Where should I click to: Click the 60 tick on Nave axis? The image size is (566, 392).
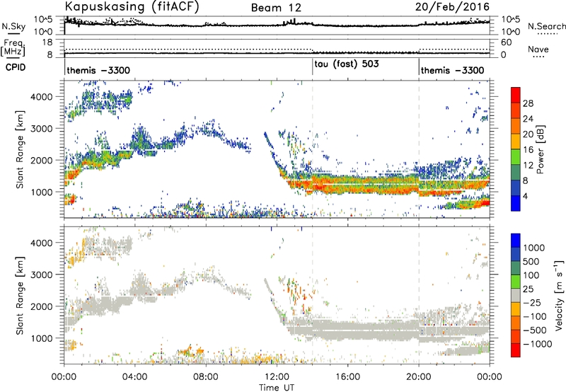pos(506,42)
